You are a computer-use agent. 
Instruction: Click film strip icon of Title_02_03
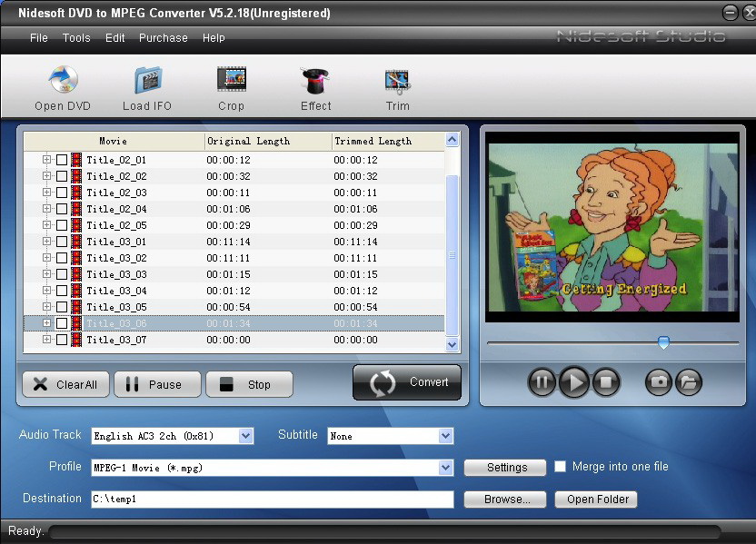coord(76,193)
